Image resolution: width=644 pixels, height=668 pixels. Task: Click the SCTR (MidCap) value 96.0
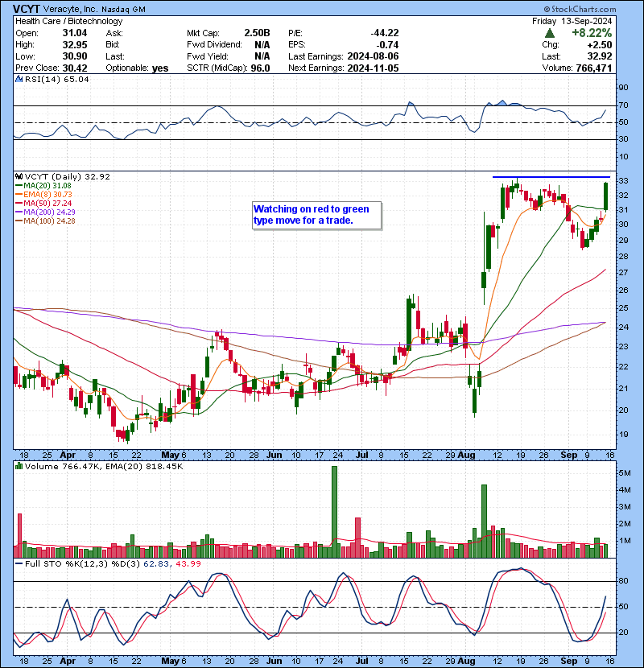260,68
